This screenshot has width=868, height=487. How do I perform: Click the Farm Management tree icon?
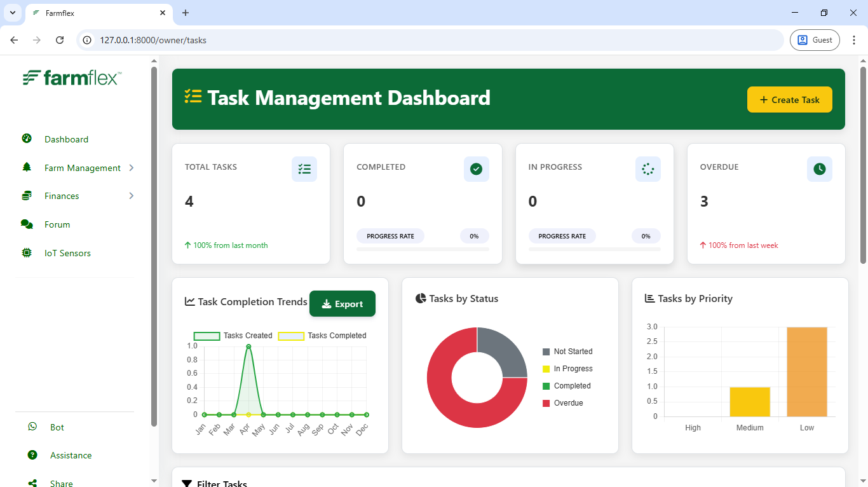point(27,167)
